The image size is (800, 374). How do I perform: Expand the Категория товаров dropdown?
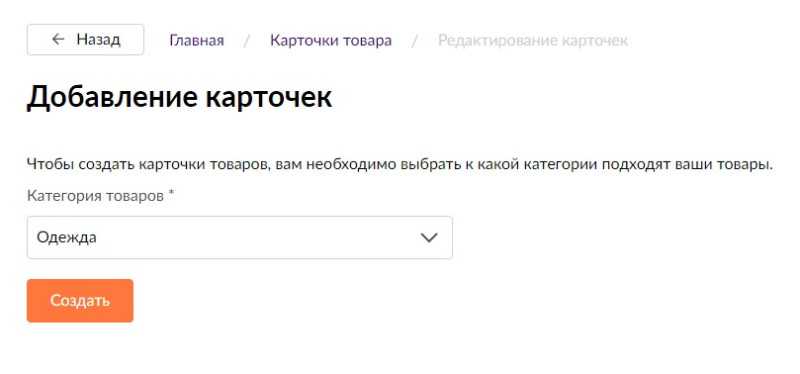pos(239,237)
